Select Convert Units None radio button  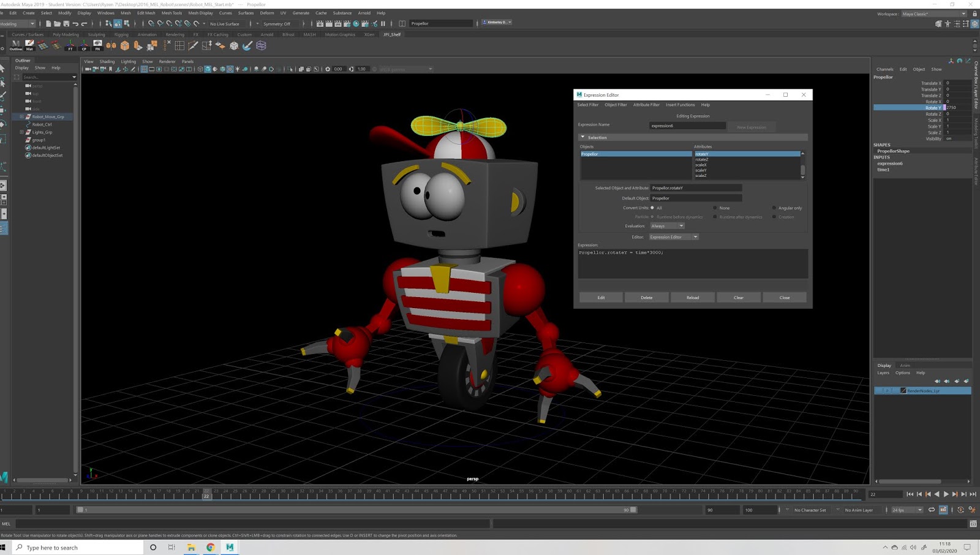[x=715, y=208]
